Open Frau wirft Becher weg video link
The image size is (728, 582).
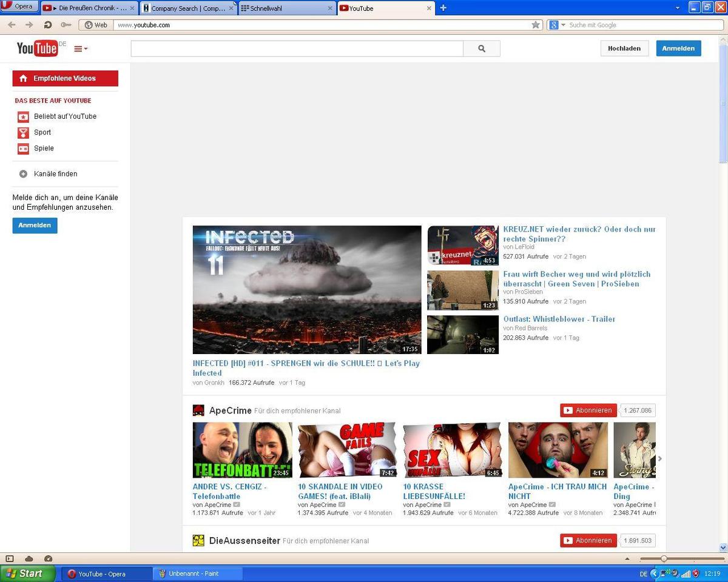click(x=577, y=279)
